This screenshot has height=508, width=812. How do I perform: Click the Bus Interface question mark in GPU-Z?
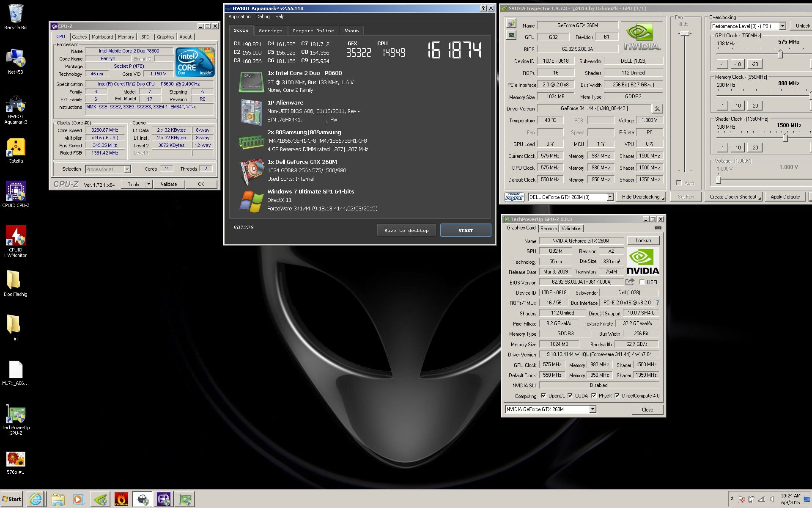tap(658, 303)
